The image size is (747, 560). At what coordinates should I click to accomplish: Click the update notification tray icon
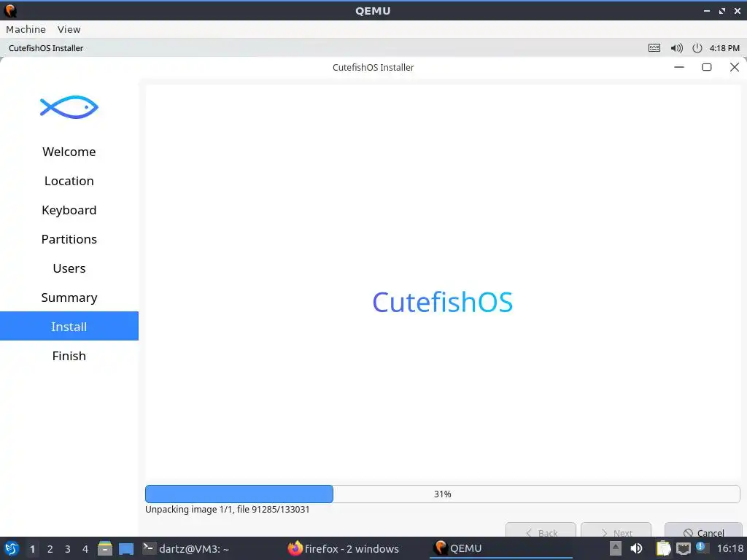701,547
